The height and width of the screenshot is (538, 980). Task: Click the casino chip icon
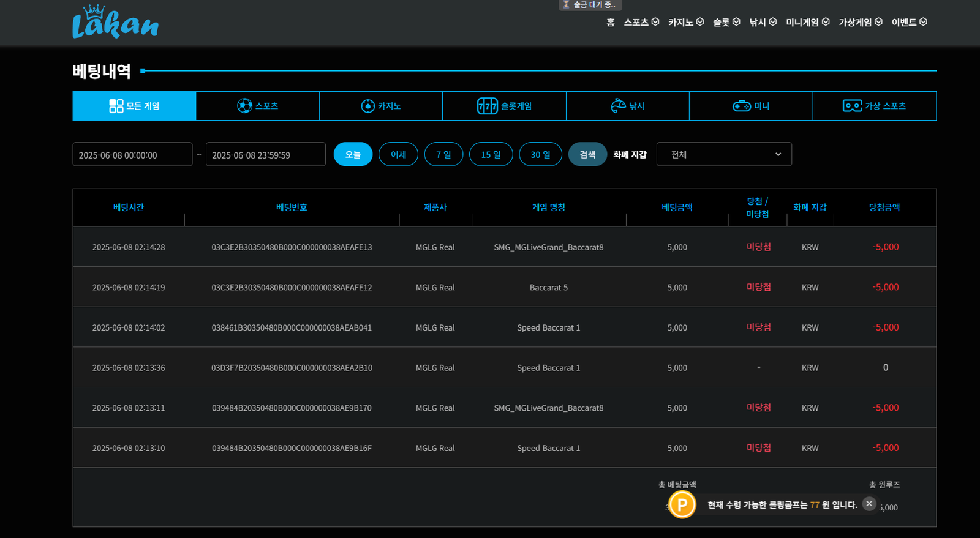coord(367,106)
